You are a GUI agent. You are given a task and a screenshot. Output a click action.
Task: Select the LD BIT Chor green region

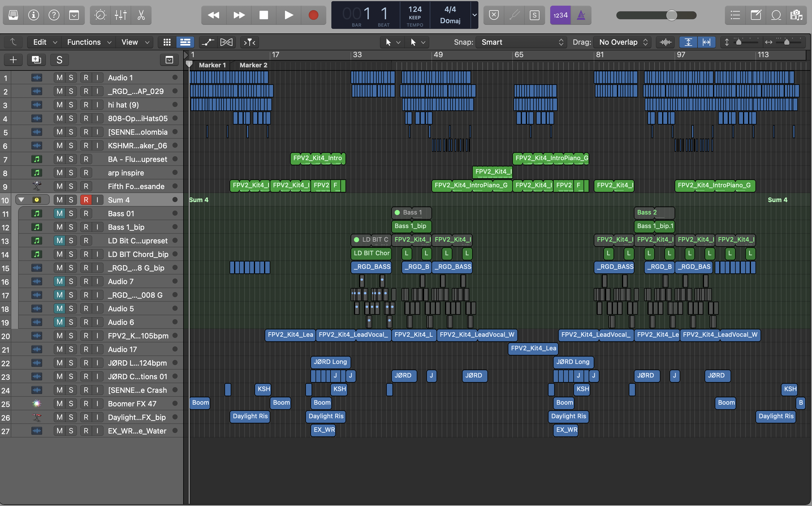tap(372, 253)
